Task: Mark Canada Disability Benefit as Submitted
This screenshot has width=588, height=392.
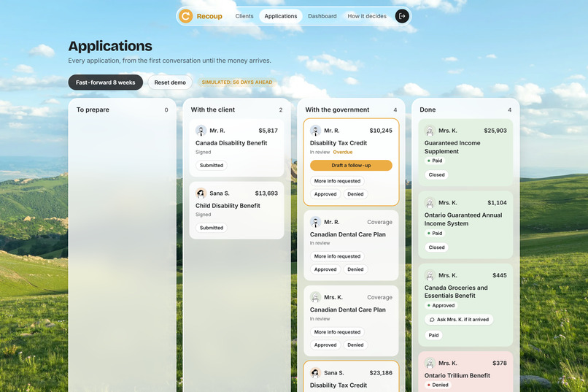Action: click(212, 166)
